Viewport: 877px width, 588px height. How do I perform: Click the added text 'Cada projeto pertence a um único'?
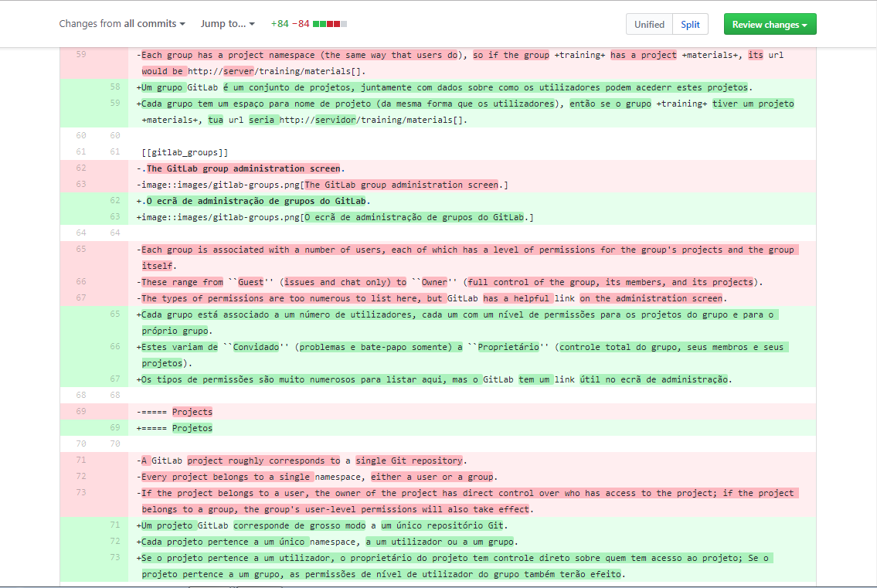(223, 542)
